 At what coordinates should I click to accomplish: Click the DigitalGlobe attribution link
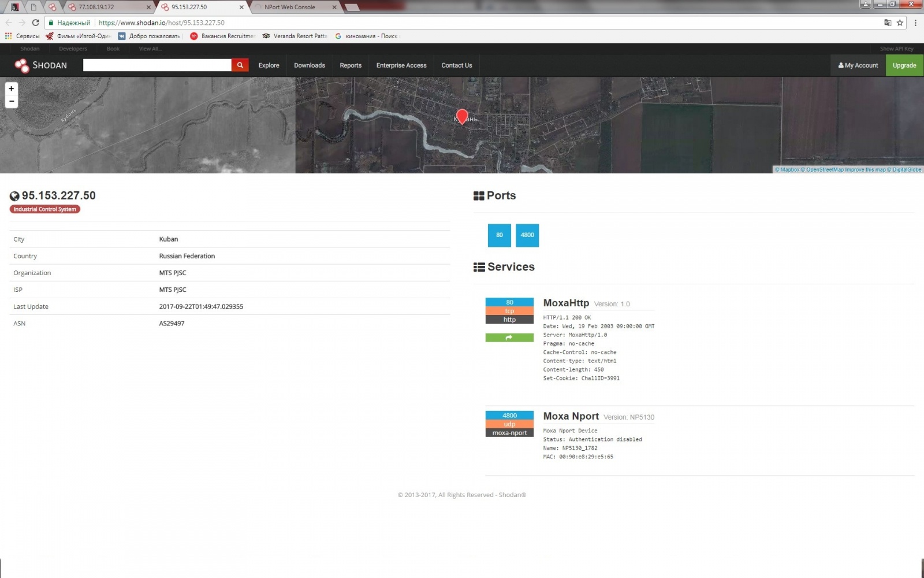904,170
